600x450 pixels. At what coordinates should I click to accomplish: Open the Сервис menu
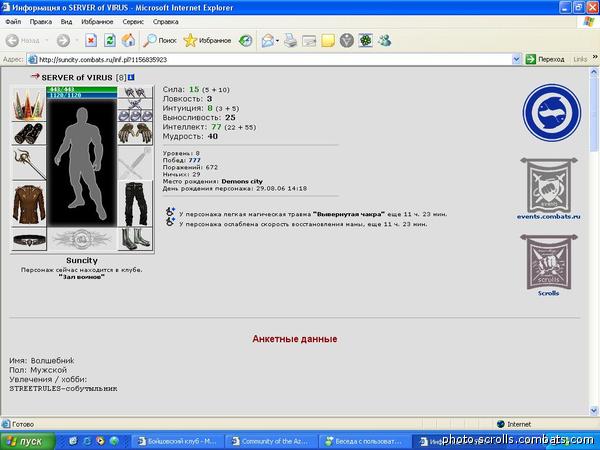pyautogui.click(x=133, y=22)
